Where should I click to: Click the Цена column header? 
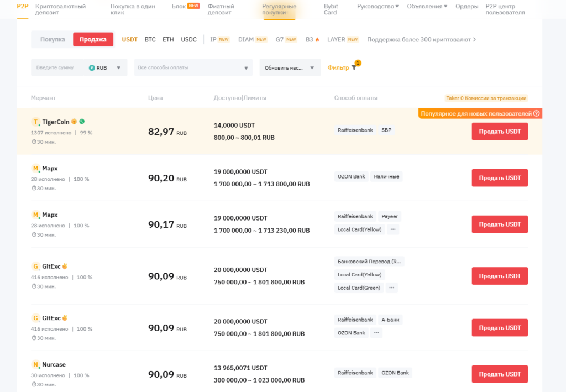click(155, 98)
